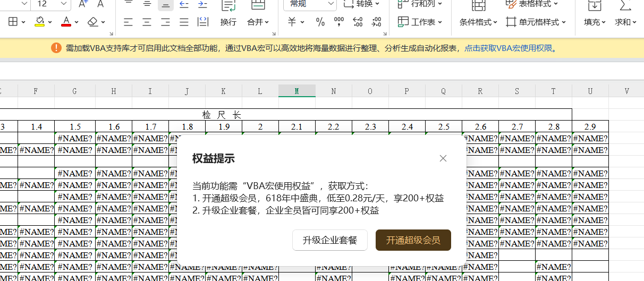644x281 pixels.
Task: Increase font size with the A+ icon
Action: tap(83, 4)
